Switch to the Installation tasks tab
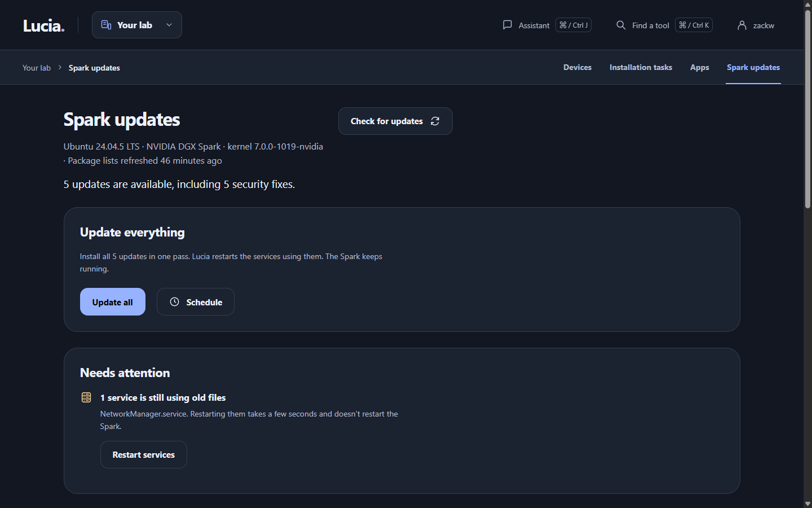This screenshot has width=812, height=508. [641, 67]
